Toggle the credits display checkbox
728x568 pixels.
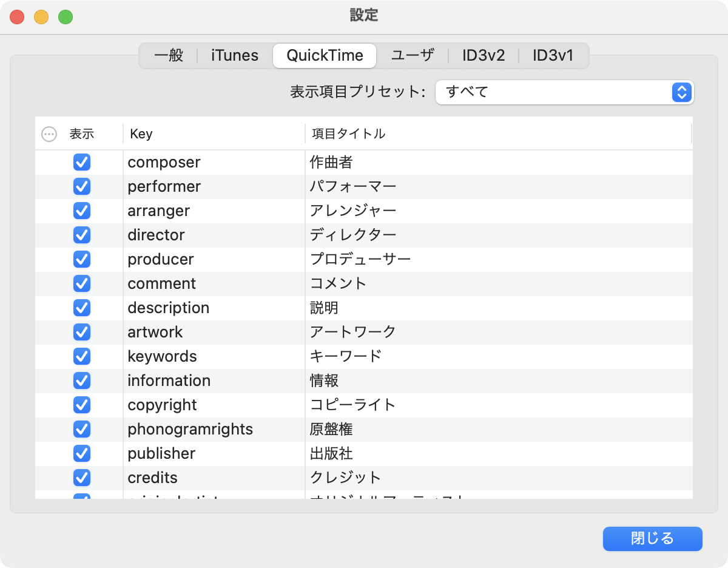[x=82, y=478]
